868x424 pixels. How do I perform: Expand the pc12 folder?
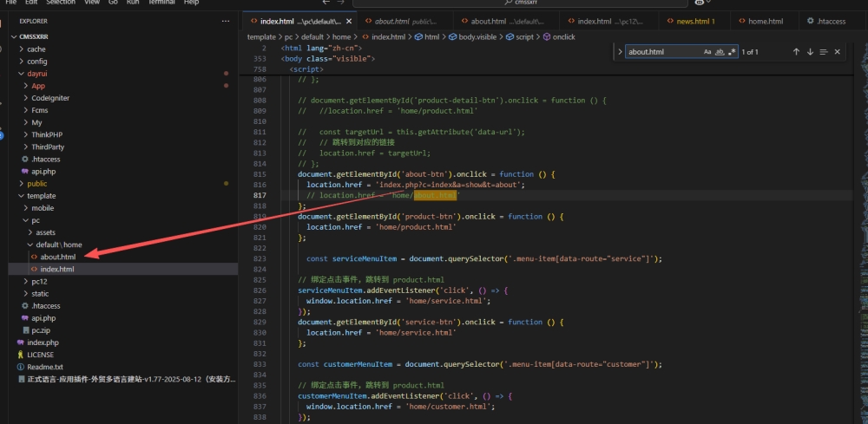(26, 282)
